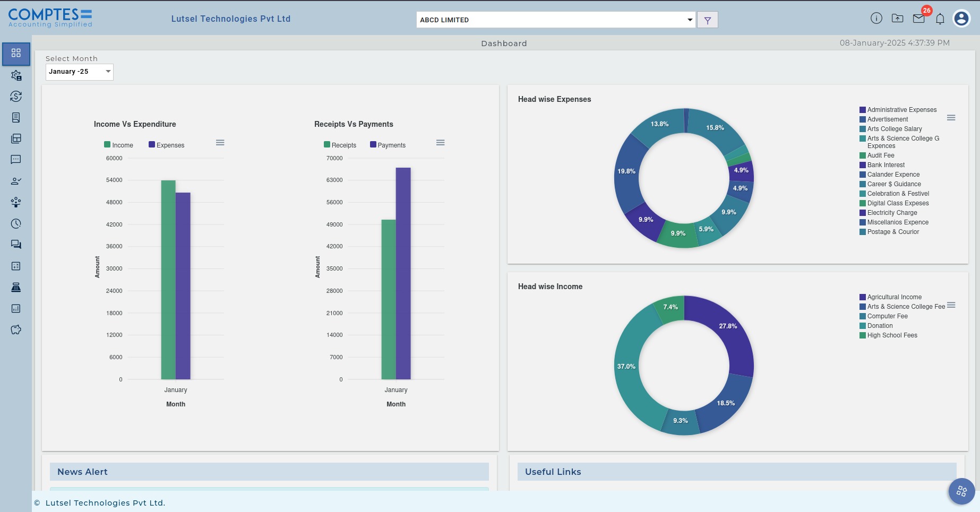Image resolution: width=980 pixels, height=512 pixels.
Task: Select the Dashboard grid sidebar item
Action: click(16, 54)
